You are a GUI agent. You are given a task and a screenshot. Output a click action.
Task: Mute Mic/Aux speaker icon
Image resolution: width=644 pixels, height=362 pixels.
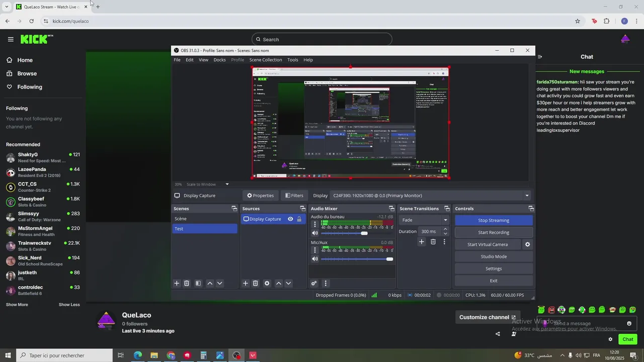[315, 259]
